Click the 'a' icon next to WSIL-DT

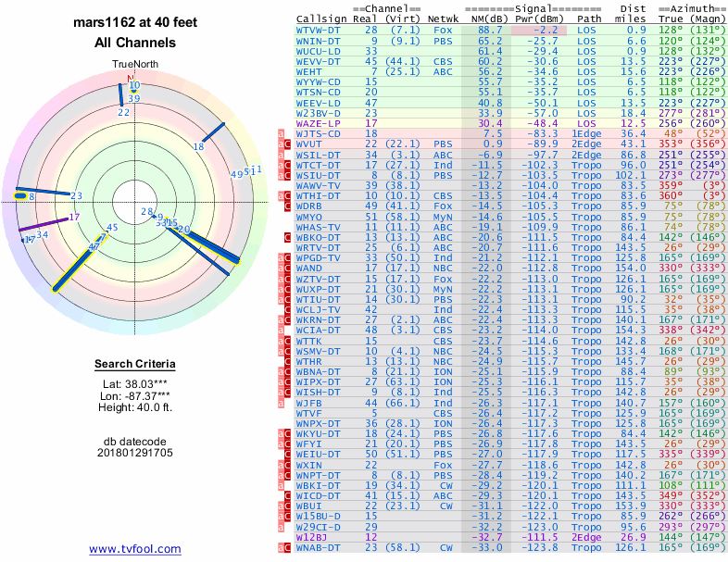click(282, 155)
